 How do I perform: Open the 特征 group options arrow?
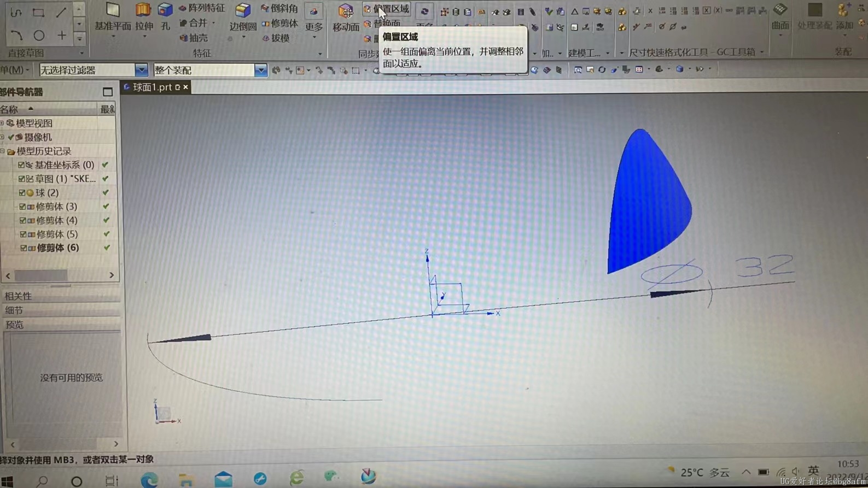click(320, 54)
